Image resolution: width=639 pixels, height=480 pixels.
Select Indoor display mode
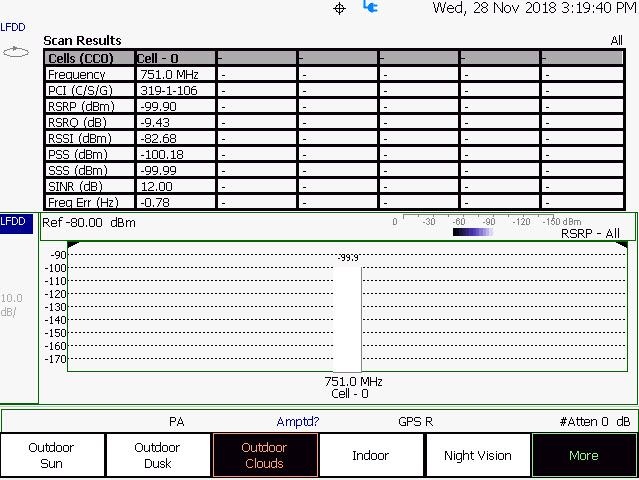point(371,455)
